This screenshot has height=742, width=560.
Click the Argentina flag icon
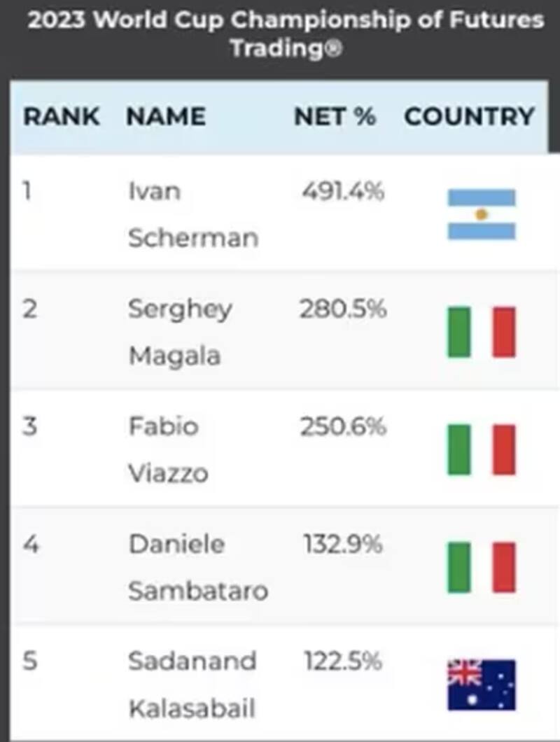482,214
